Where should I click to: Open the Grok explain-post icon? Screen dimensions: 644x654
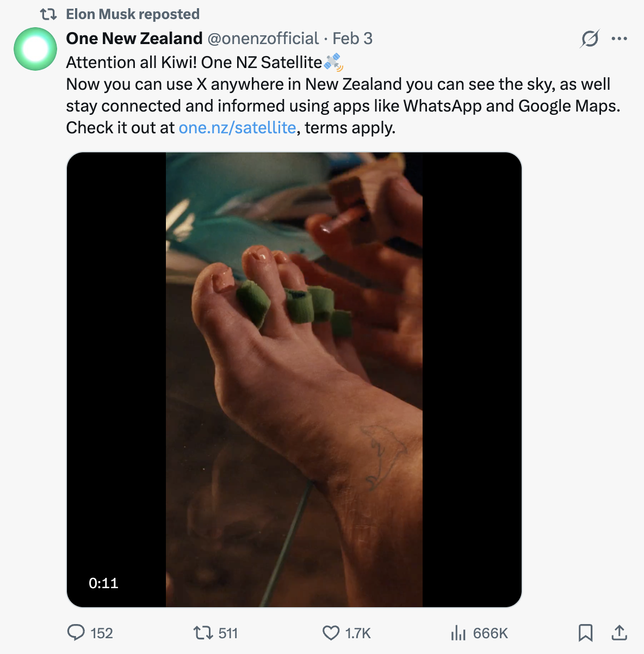590,39
